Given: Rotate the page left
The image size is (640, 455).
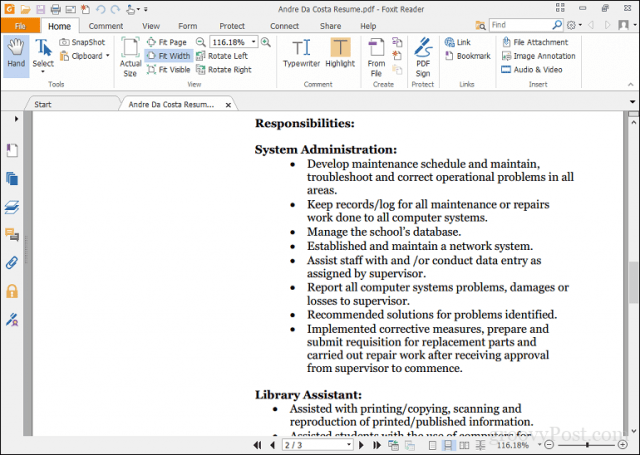Looking at the screenshot, I should (222, 56).
